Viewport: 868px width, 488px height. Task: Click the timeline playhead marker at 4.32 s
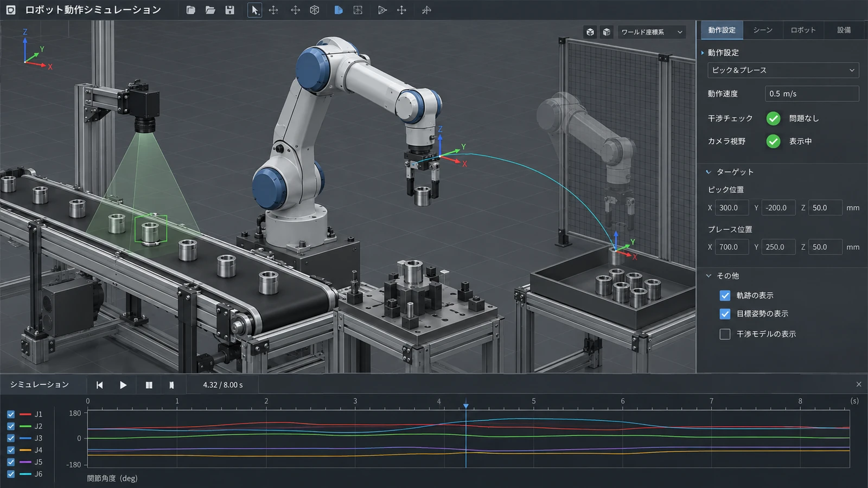pyautogui.click(x=465, y=406)
